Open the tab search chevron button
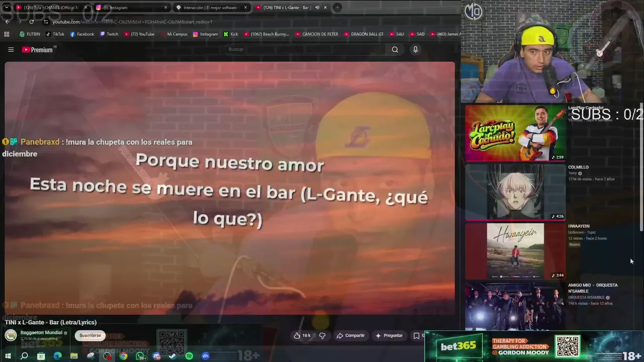This screenshot has width=644, height=362. coord(7,8)
